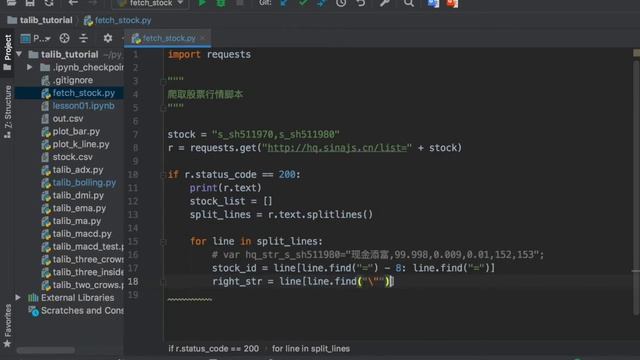Viewport: 640px width, 360px height.
Task: Start debugging with the green bug icon
Action: [x=221, y=3]
